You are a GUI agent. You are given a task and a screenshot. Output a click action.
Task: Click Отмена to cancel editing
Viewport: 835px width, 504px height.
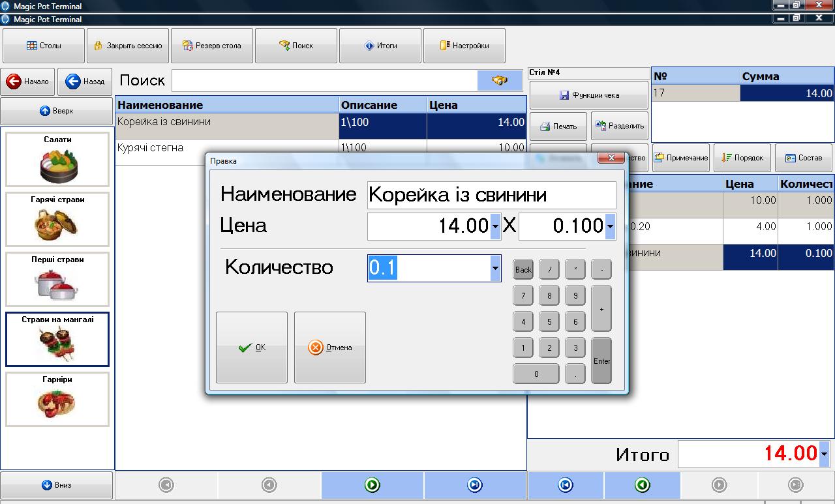point(330,348)
